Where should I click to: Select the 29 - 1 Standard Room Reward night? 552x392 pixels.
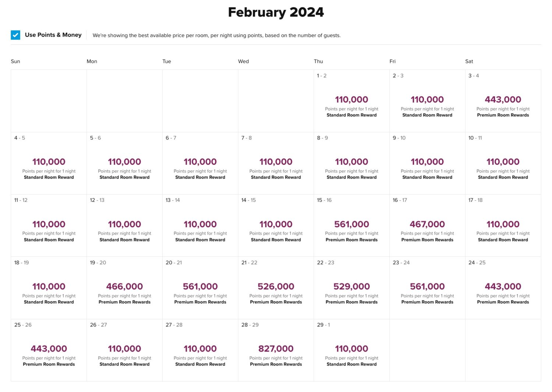point(351,350)
